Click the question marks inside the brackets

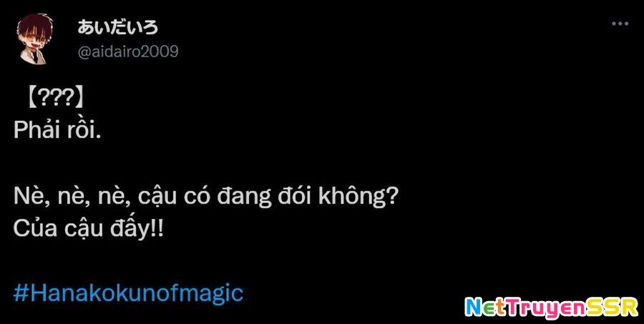[56, 98]
